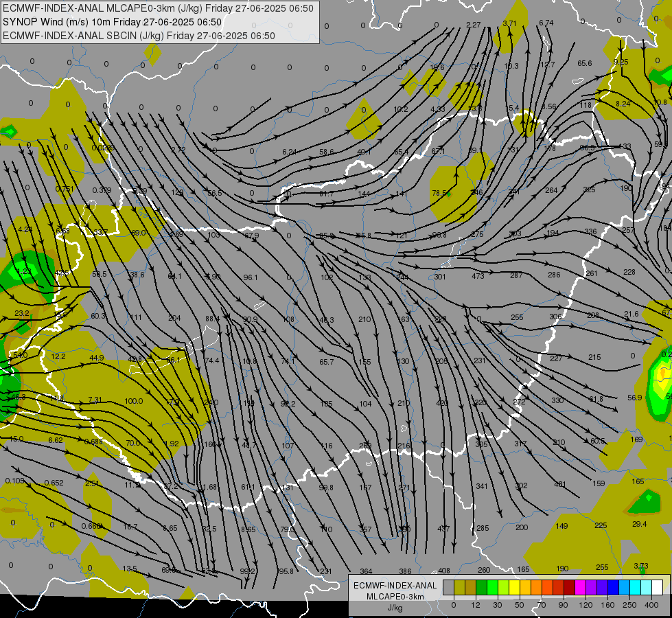Click the map value '78.5' on the olive patch
Viewport: 672px width, 618px height.
point(439,193)
